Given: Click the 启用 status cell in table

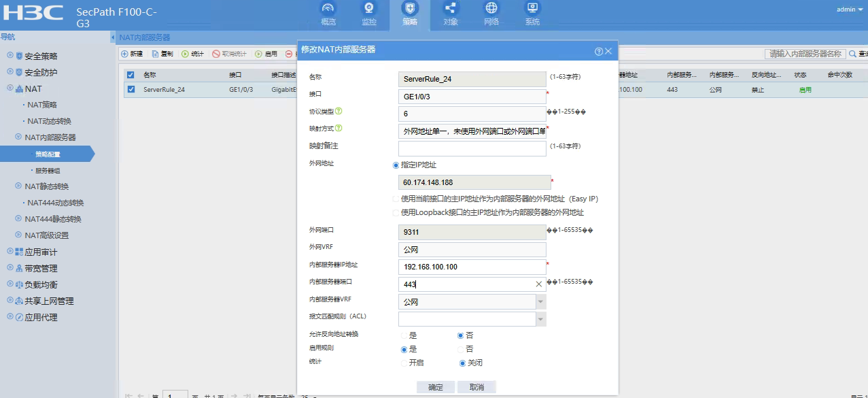Looking at the screenshot, I should pyautogui.click(x=805, y=89).
